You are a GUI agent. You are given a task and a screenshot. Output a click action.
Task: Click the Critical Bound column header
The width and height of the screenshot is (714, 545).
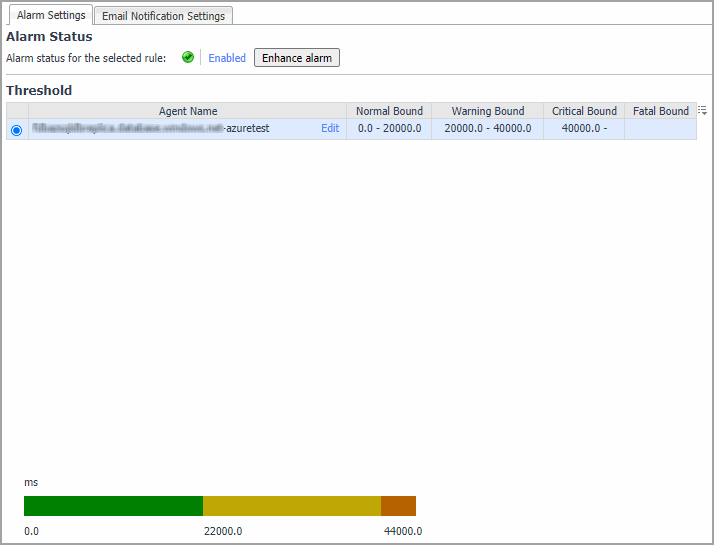[584, 111]
